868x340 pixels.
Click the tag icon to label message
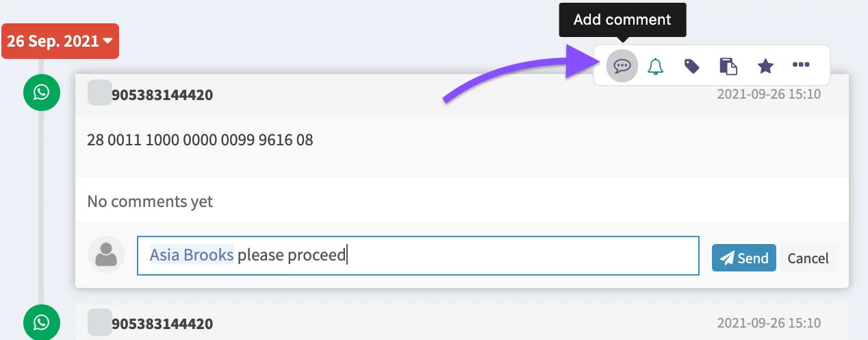(x=692, y=66)
